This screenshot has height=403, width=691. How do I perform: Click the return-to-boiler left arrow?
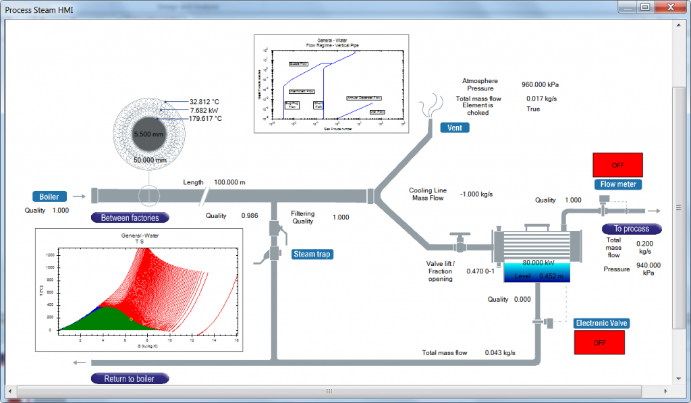79,362
